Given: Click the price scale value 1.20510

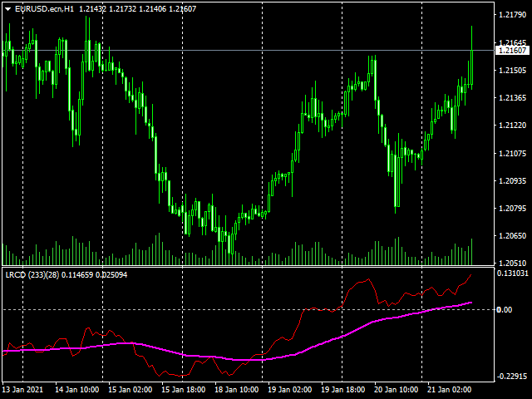Looking at the screenshot, I should pos(512,263).
